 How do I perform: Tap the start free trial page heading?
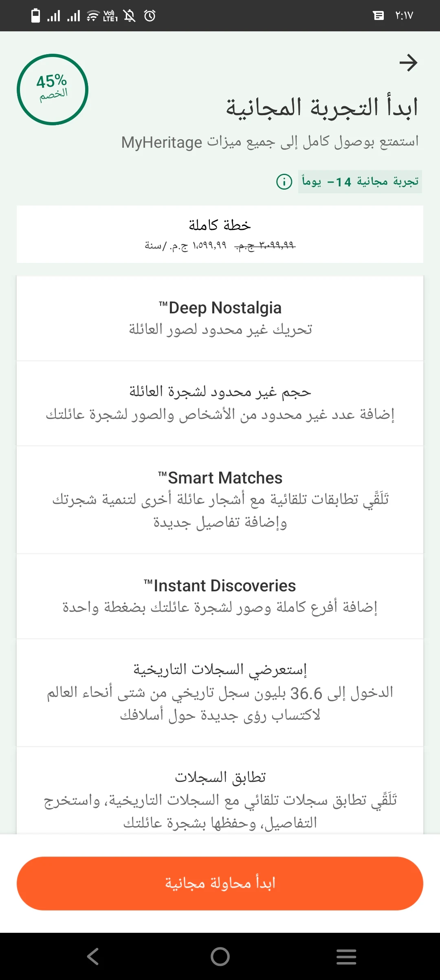[322, 108]
